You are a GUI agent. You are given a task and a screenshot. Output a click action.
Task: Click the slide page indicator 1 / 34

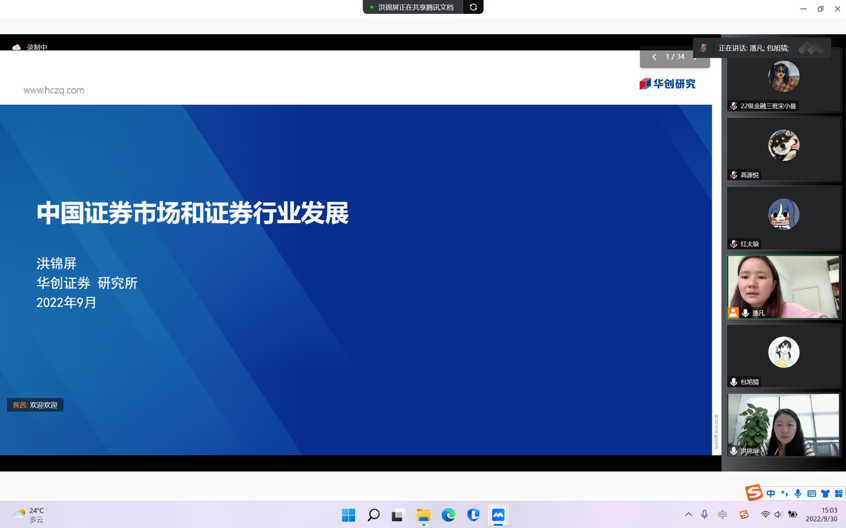(675, 57)
